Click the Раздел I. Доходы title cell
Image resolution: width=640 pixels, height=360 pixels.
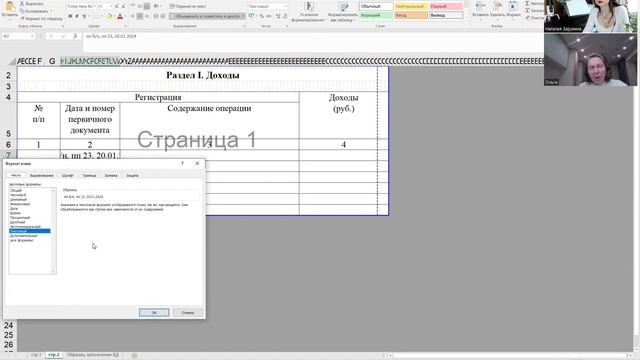[202, 75]
